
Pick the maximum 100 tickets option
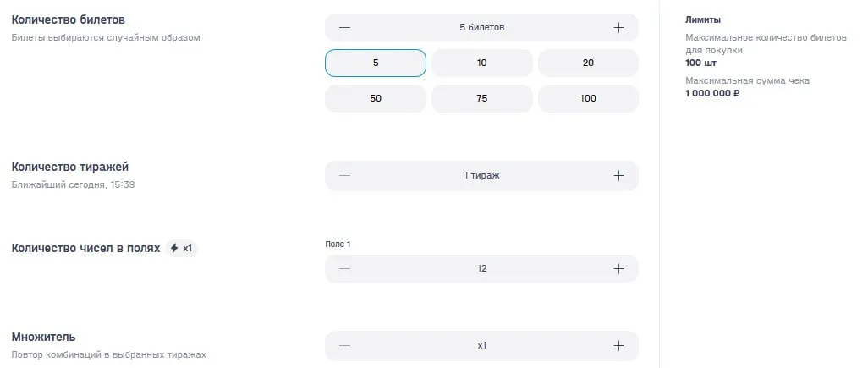[x=588, y=98]
